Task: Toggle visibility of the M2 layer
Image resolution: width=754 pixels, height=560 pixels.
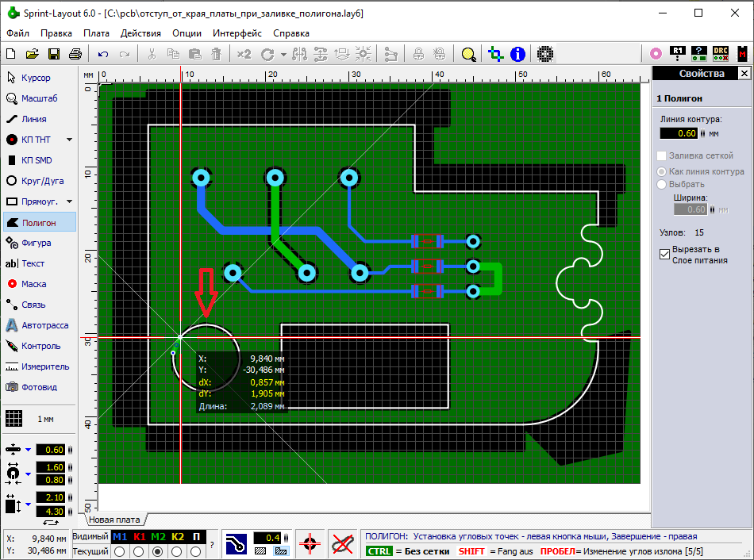Action: pos(158,537)
